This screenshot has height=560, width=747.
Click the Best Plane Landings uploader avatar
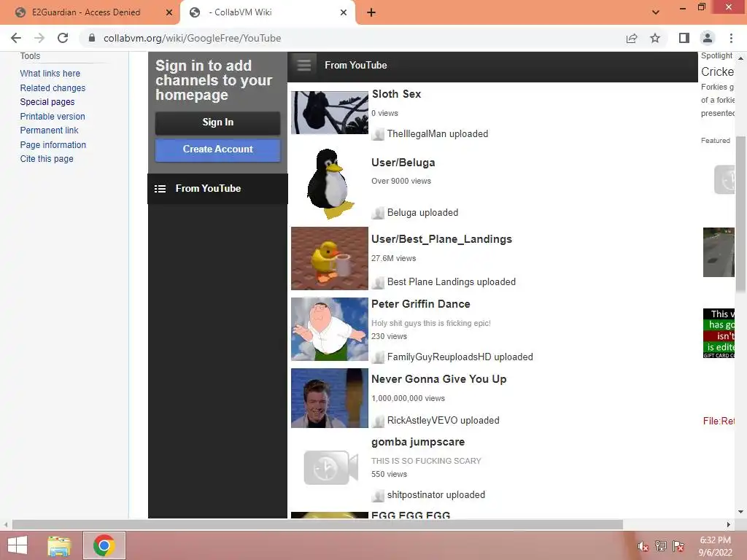(378, 282)
